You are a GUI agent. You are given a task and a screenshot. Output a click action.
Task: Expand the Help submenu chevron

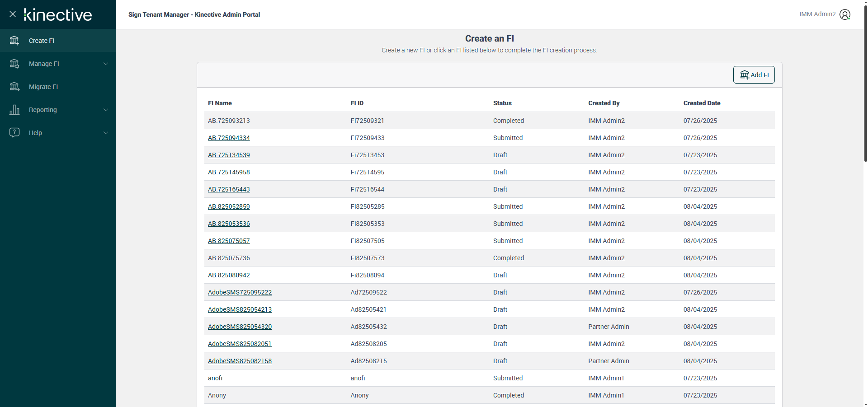click(106, 133)
